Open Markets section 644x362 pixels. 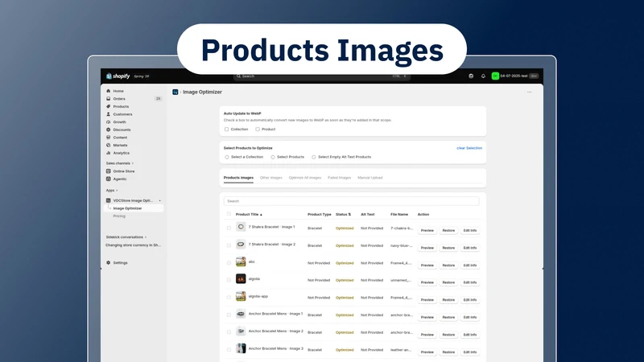120,146
